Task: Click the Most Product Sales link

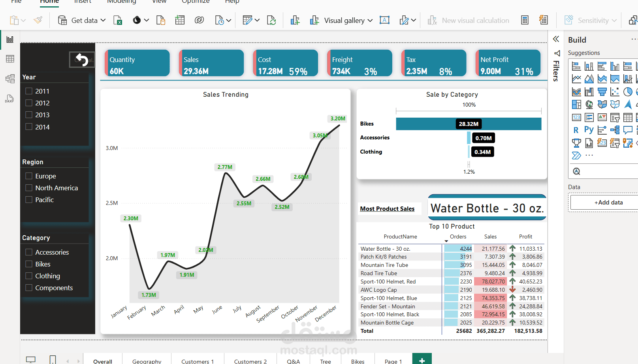Action: pos(387,208)
